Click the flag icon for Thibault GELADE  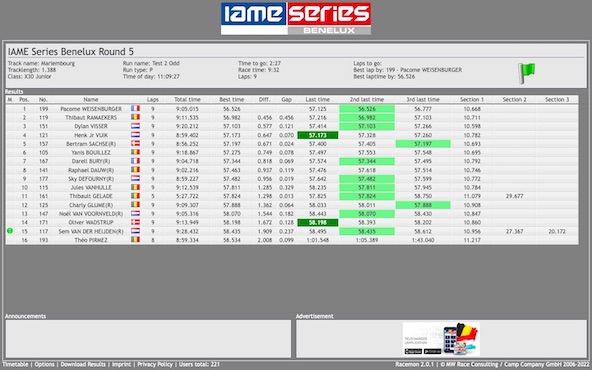coord(135,196)
